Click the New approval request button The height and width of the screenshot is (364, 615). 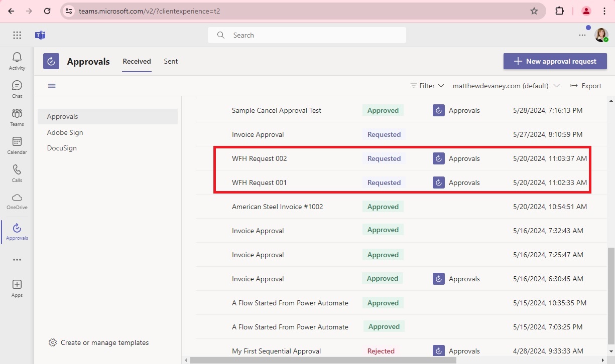[555, 61]
